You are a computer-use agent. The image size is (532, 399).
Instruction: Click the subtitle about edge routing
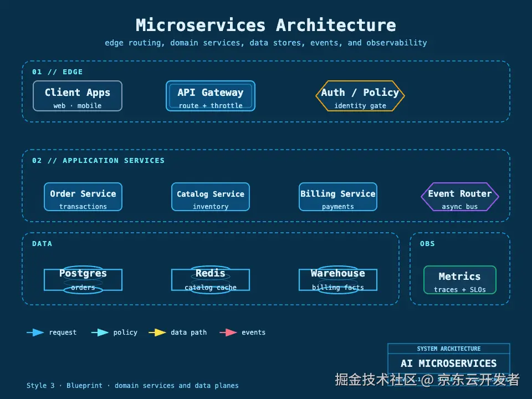click(x=266, y=43)
